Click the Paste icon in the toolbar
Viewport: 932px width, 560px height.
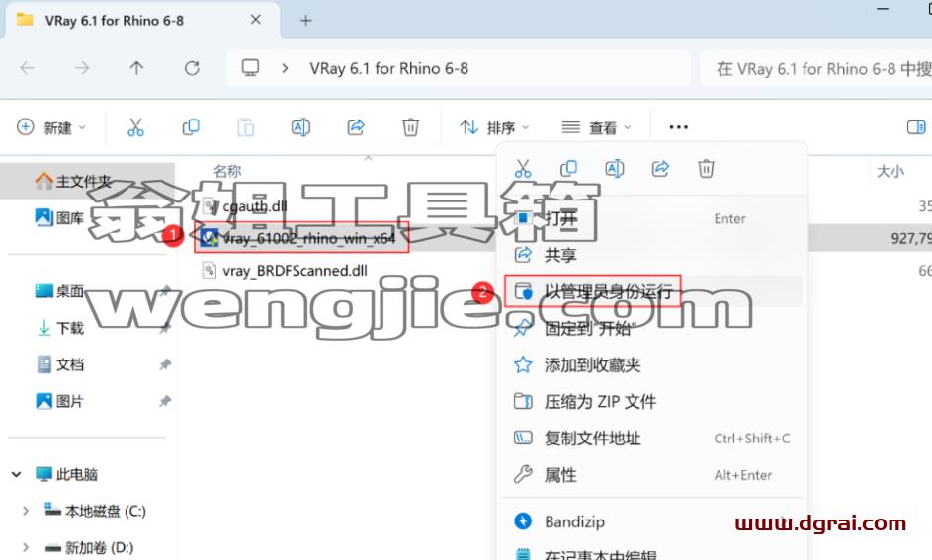[245, 127]
